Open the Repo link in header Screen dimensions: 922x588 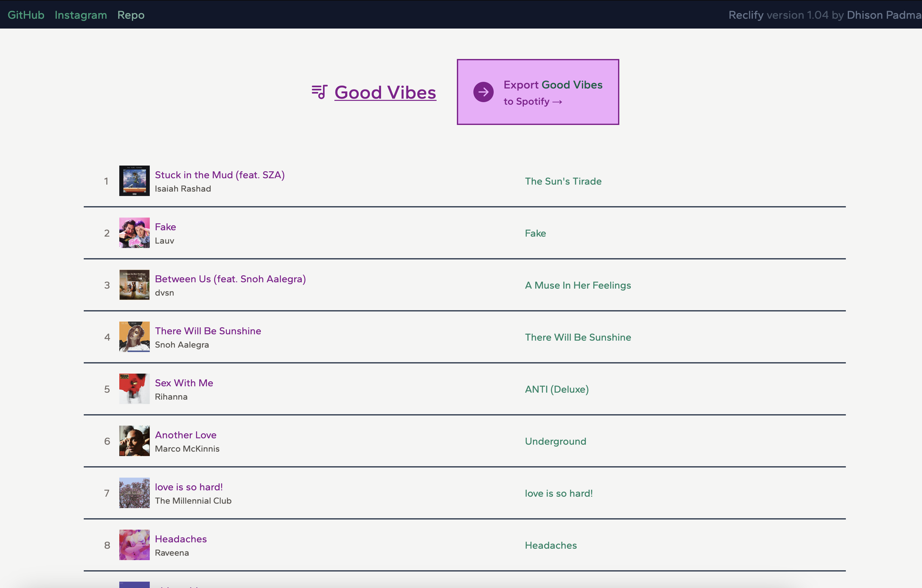(x=131, y=15)
